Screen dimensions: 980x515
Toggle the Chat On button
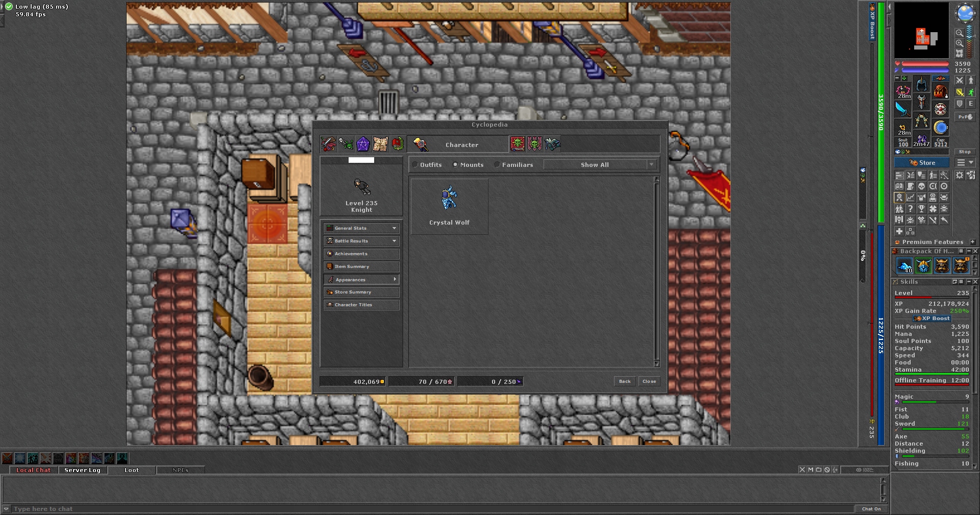coord(871,509)
